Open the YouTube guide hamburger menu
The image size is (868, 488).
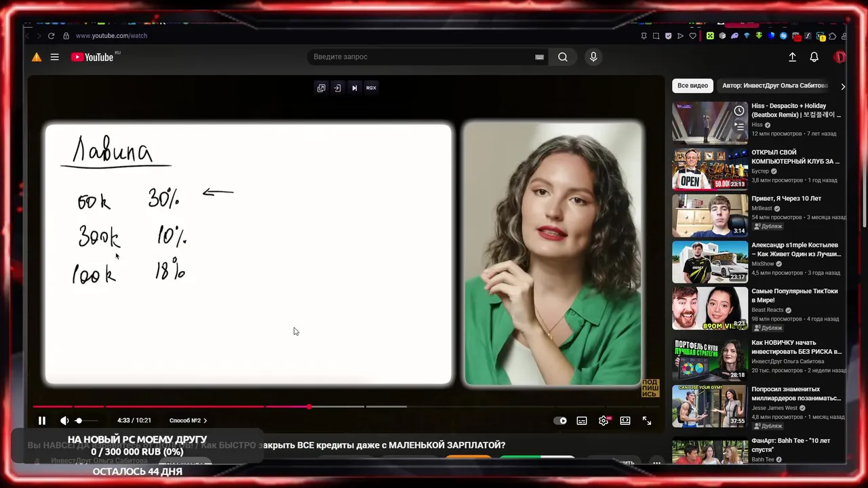pos(54,57)
